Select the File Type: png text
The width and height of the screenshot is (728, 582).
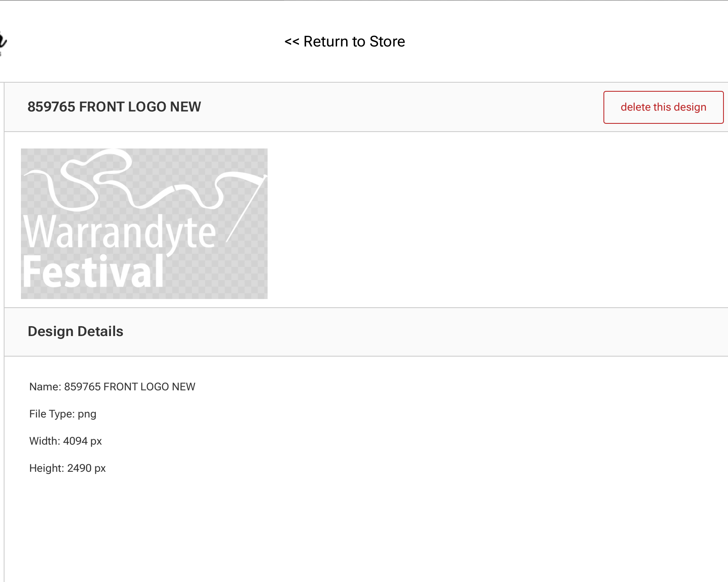coord(63,414)
